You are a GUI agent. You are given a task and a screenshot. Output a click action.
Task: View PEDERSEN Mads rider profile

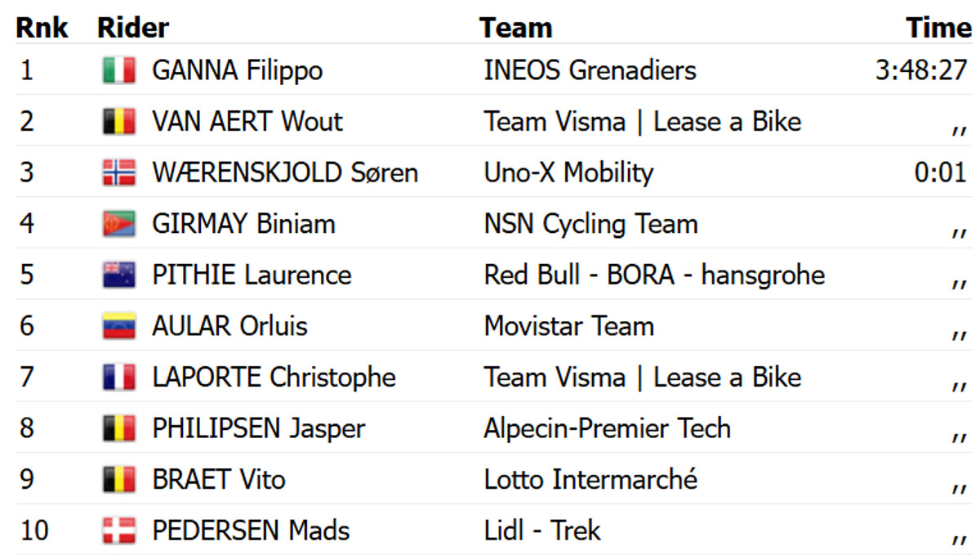(251, 530)
